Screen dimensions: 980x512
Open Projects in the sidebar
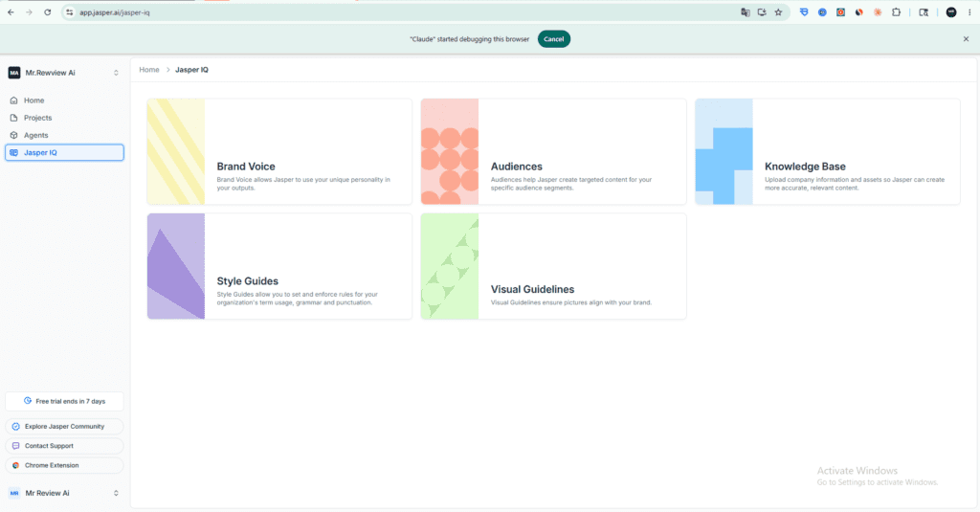pos(64,118)
